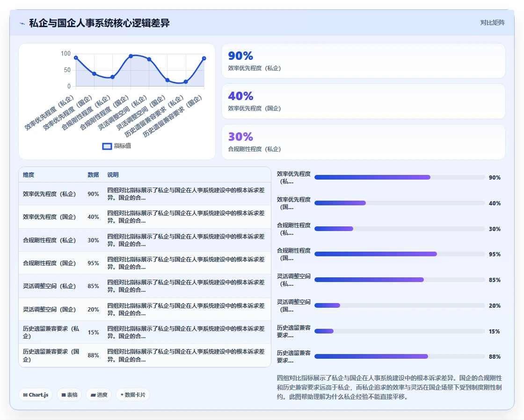
Task: Toggle the 指标值 legend box in chart
Action: (107, 146)
